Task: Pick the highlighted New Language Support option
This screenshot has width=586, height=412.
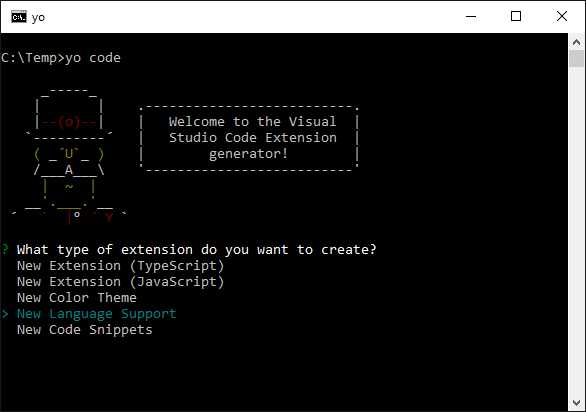Action: (x=96, y=314)
